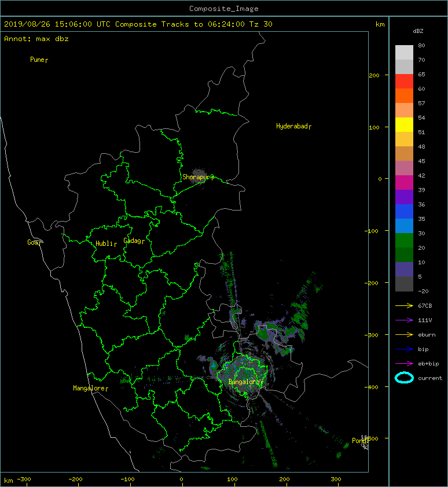Click the Hubli city label
The width and height of the screenshot is (448, 487).
click(104, 244)
